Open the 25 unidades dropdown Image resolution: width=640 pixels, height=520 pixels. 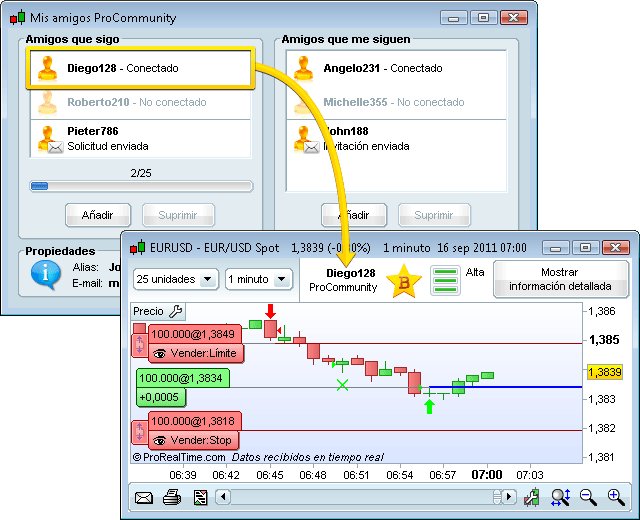pos(176,279)
